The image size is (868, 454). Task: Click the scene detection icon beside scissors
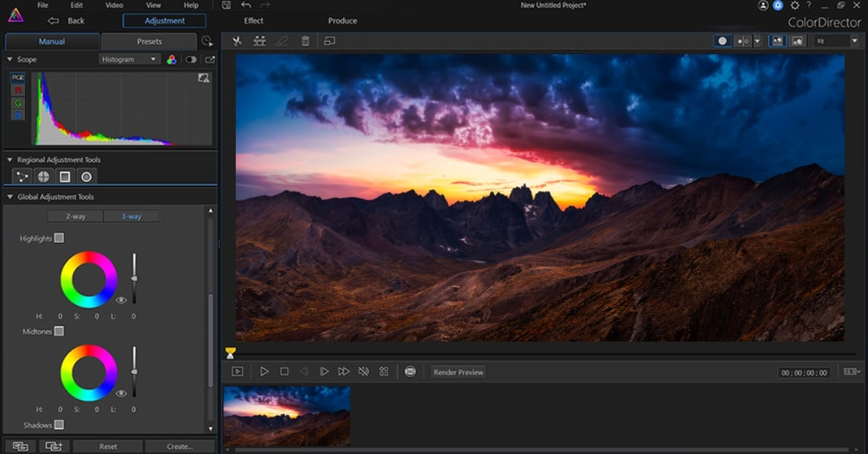pyautogui.click(x=260, y=41)
